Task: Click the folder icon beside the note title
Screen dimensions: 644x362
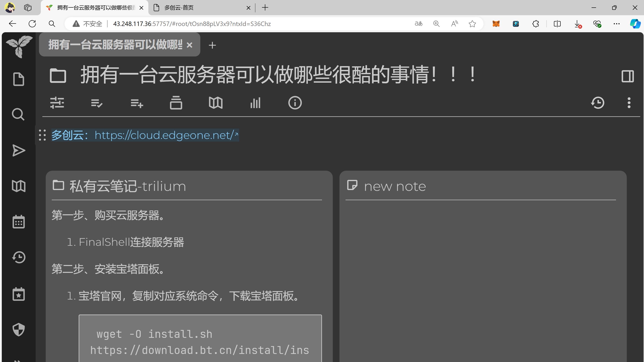Action: pos(58,75)
